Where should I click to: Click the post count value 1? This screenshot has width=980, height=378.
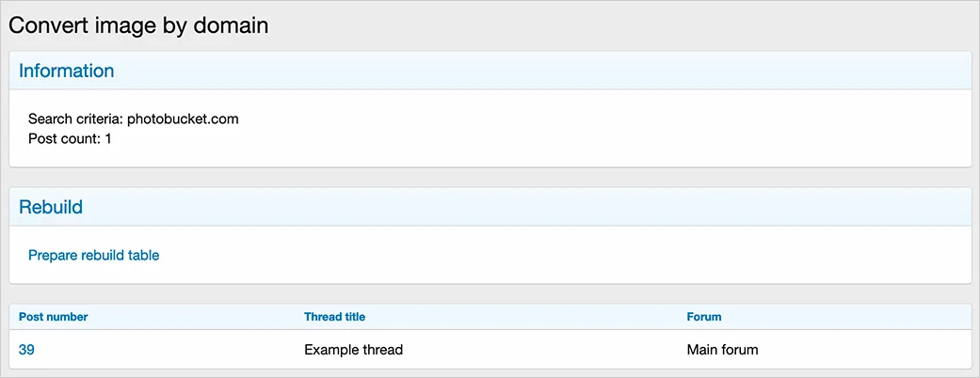tap(108, 138)
